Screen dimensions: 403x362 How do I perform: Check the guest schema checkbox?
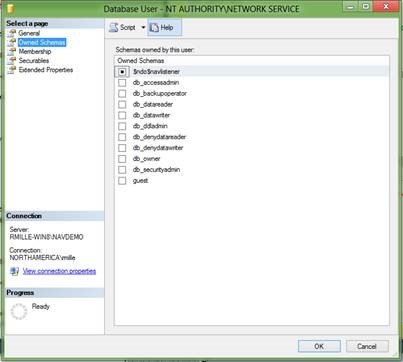coord(122,181)
